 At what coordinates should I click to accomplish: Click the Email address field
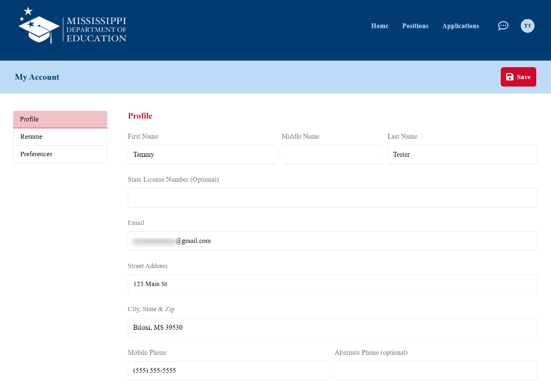332,241
